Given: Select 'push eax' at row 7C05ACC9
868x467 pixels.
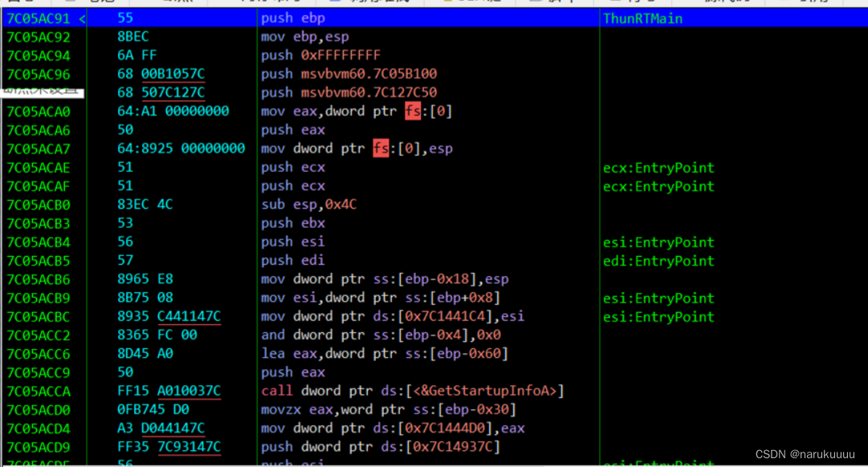Looking at the screenshot, I should 293,373.
